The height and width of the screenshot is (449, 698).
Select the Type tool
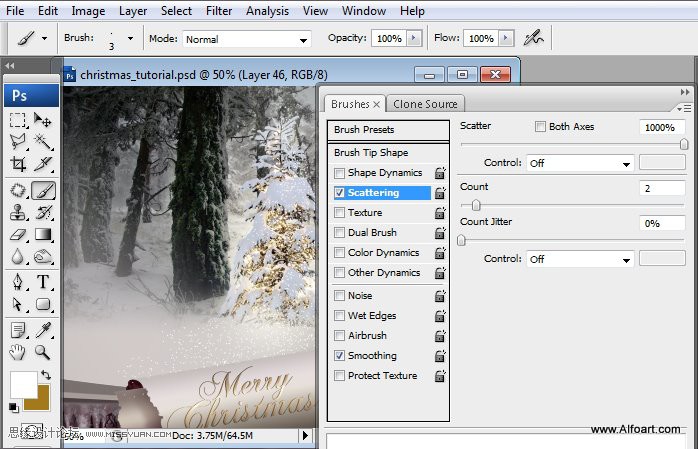click(43, 282)
